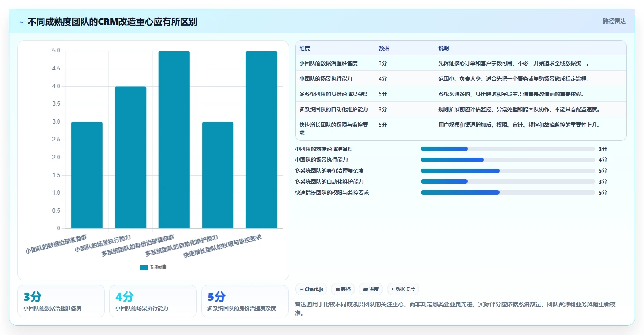Click table cell 多系统团队的身份治理复杂度
The image size is (644, 335).
(x=333, y=94)
